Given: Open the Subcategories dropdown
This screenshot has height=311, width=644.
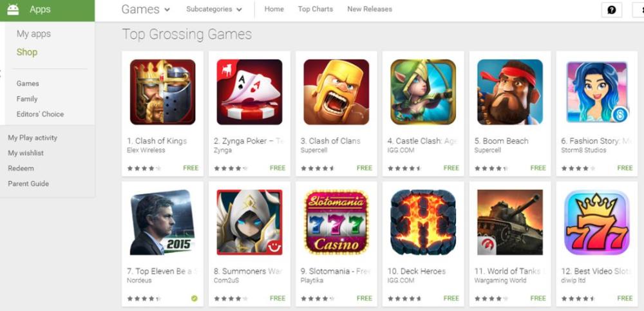Looking at the screenshot, I should (x=214, y=9).
